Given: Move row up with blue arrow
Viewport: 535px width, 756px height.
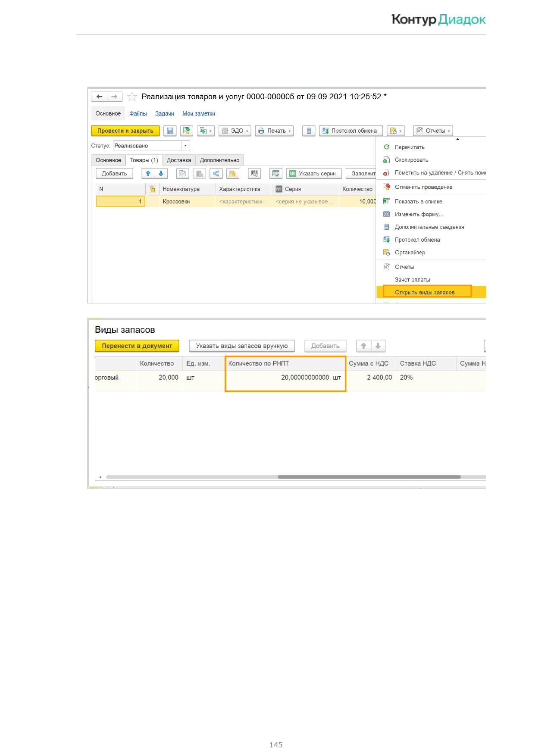Looking at the screenshot, I should 148,173.
